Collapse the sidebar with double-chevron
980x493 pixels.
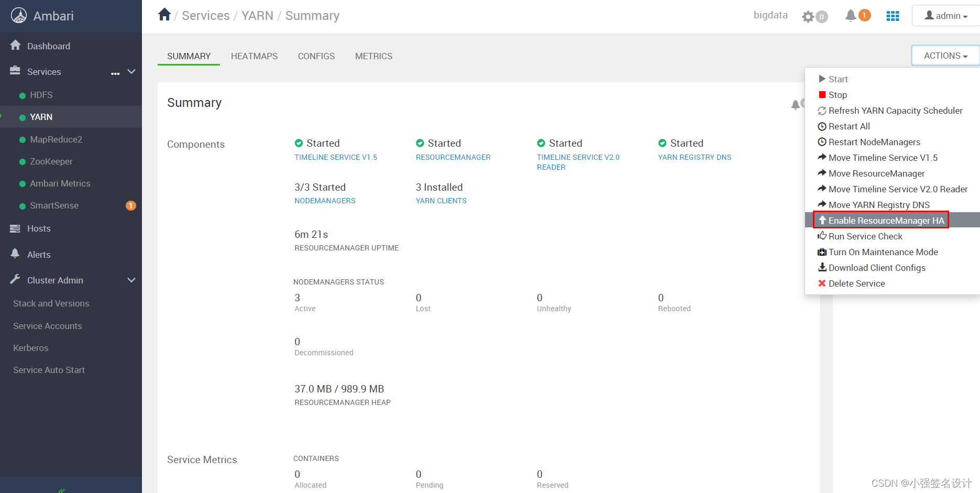coord(62,490)
